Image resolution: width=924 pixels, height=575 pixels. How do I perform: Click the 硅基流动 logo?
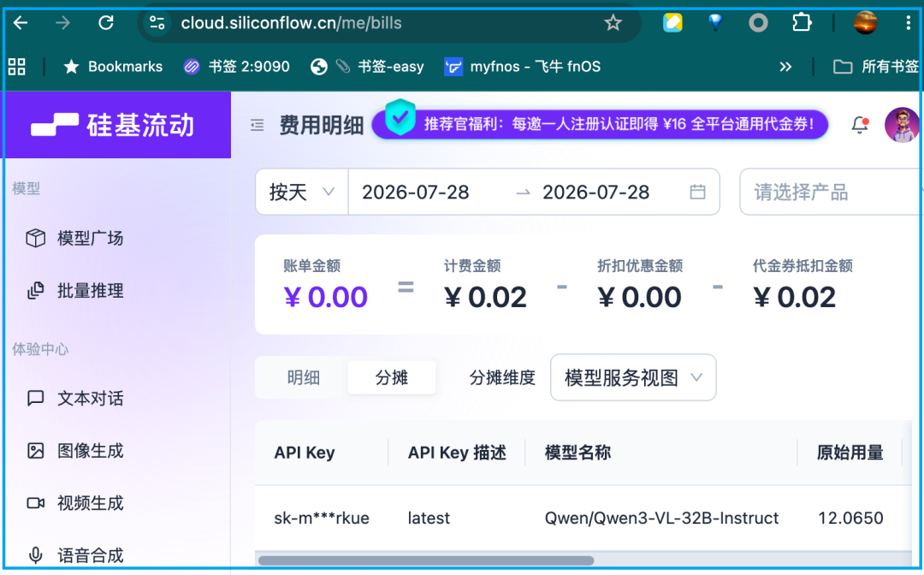(113, 125)
